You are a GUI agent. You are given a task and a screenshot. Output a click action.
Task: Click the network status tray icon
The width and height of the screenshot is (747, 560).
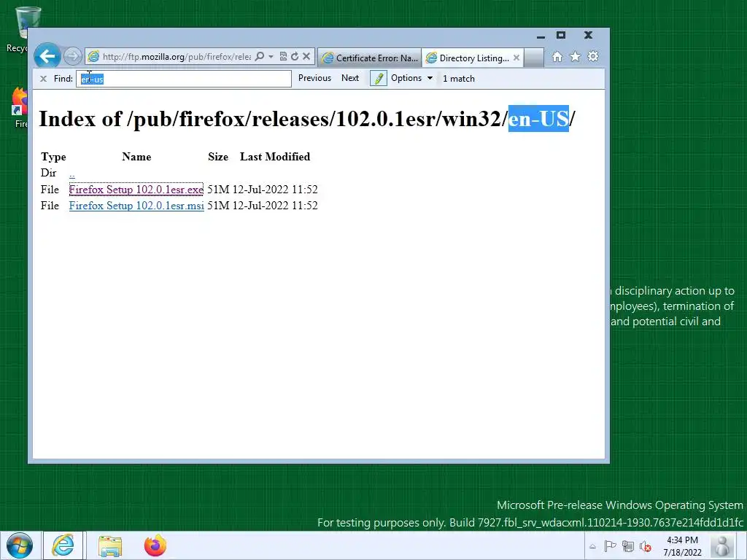pos(628,547)
